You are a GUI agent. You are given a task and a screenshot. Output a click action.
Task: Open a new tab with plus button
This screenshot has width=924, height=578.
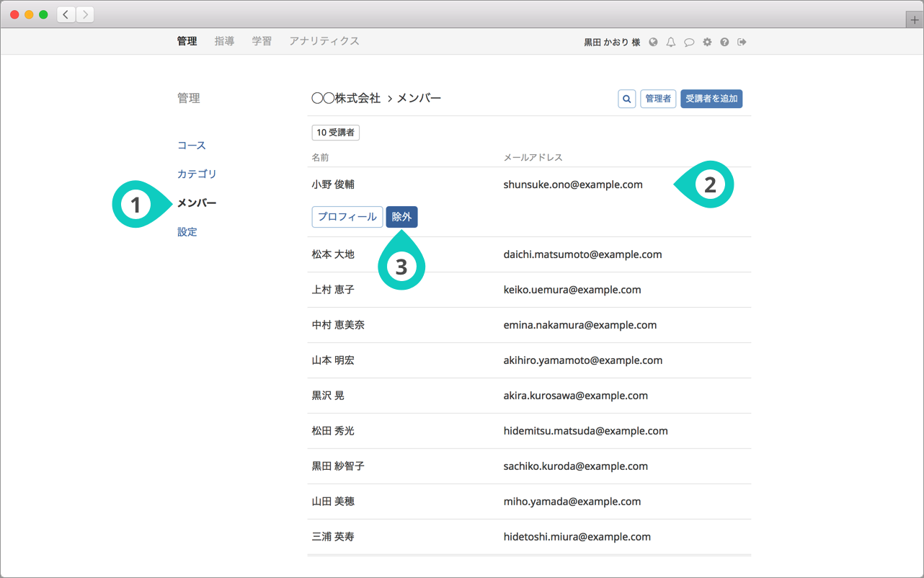point(915,20)
